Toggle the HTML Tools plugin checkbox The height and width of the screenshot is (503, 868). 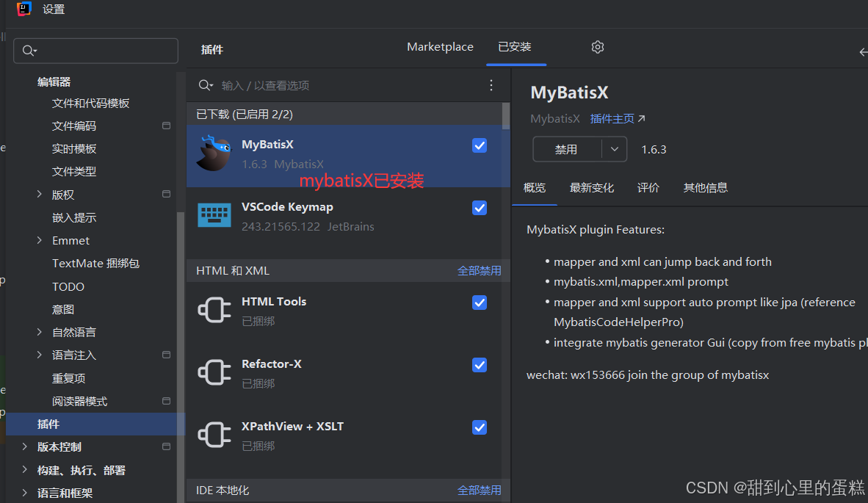coord(480,303)
